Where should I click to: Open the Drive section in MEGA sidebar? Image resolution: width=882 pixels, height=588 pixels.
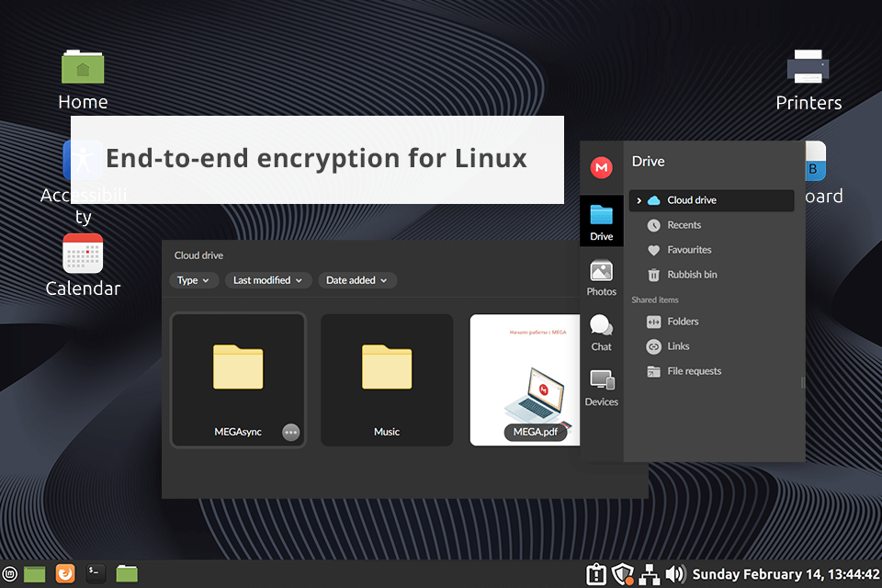tap(601, 221)
